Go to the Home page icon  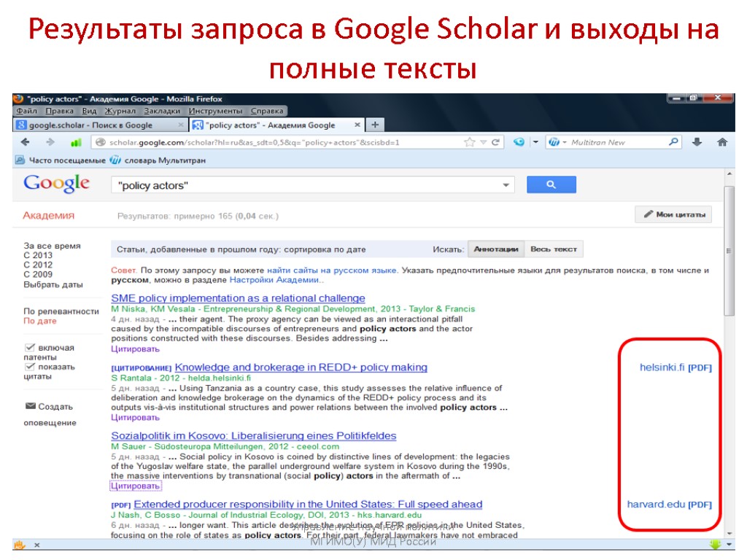pyautogui.click(x=722, y=142)
